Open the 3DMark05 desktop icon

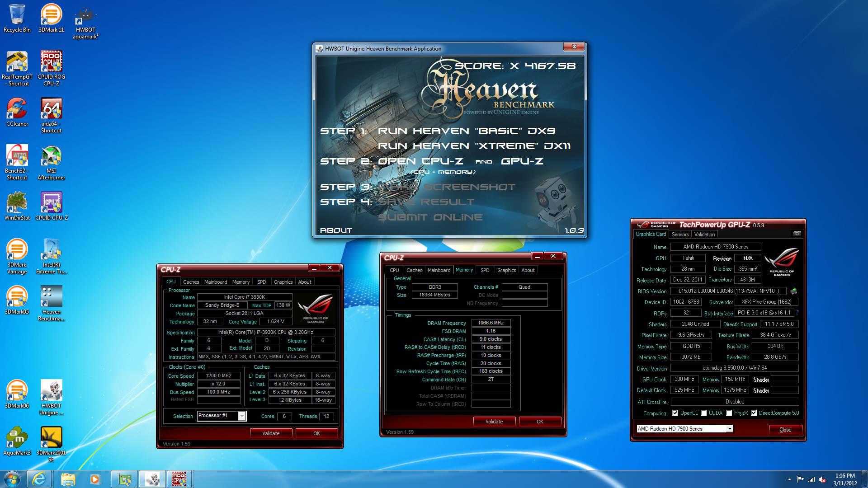tap(17, 300)
